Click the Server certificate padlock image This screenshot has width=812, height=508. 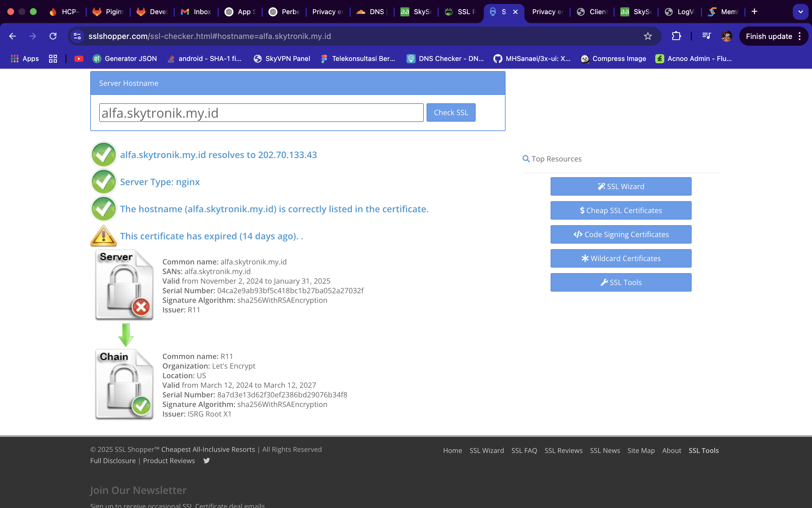125,285
